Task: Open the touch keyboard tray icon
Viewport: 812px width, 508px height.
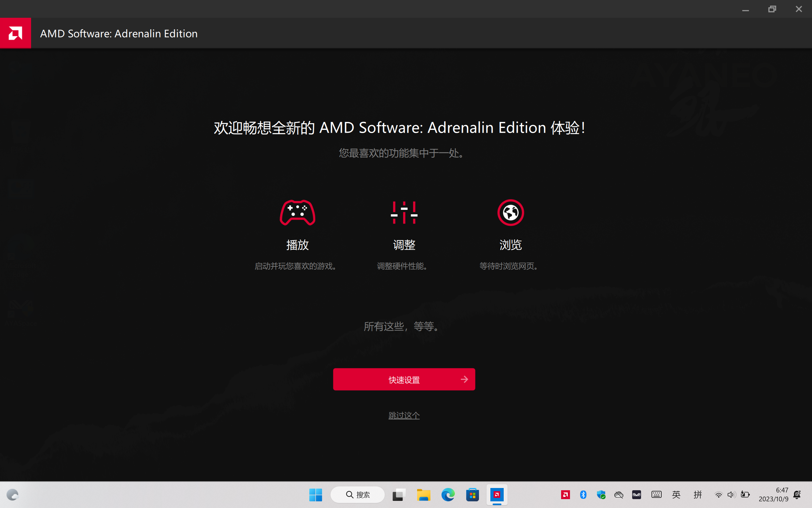Action: [656, 495]
